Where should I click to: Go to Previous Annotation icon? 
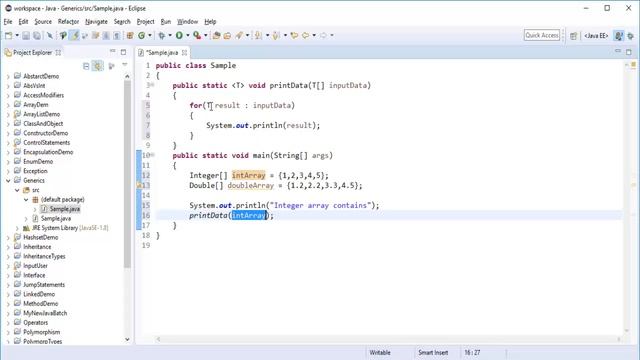[x=276, y=36]
